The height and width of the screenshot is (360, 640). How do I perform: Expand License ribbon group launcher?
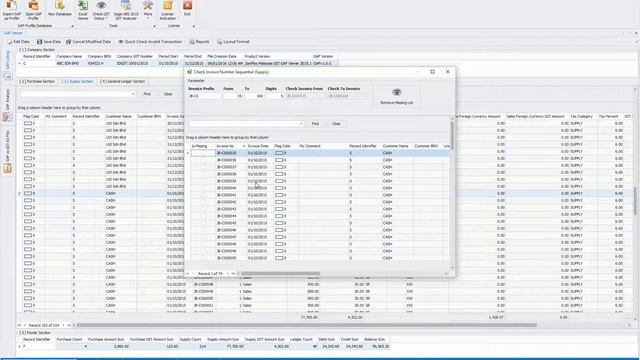coord(193,26)
